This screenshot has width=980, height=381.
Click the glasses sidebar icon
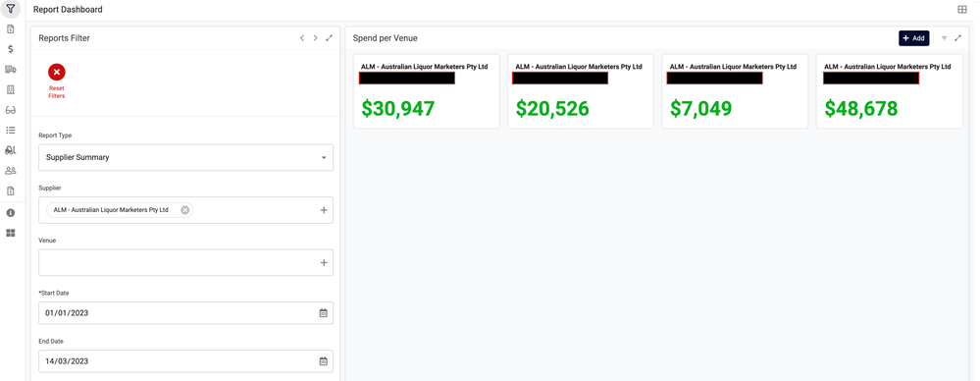click(11, 110)
